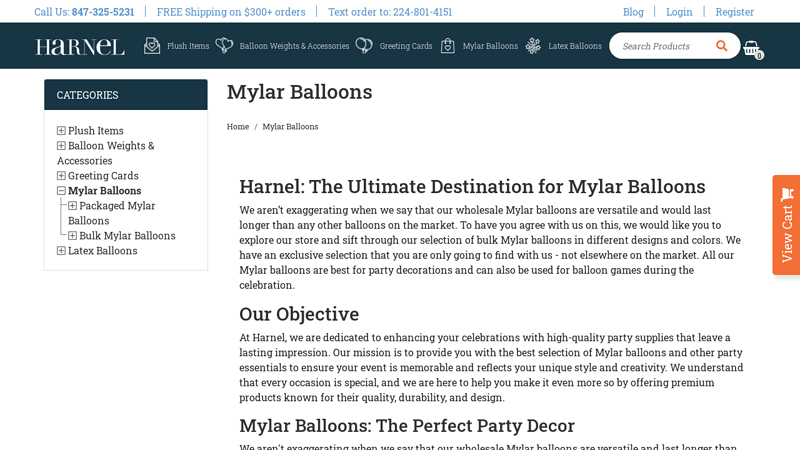The height and width of the screenshot is (450, 800).
Task: Open the Blog link
Action: point(633,12)
